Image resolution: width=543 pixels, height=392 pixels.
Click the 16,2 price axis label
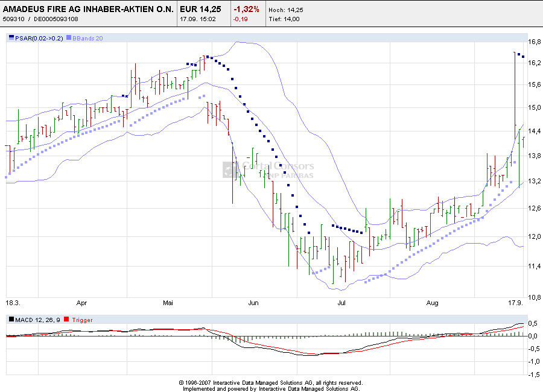click(535, 63)
